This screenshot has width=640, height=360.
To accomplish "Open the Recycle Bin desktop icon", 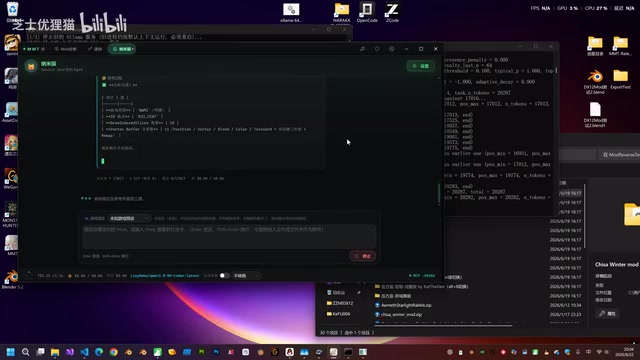I will click(12, 9).
